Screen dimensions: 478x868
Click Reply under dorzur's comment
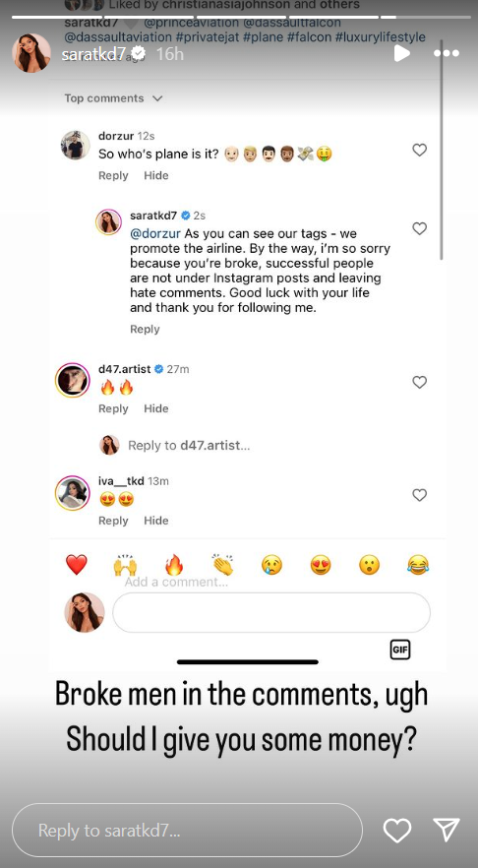click(x=113, y=175)
